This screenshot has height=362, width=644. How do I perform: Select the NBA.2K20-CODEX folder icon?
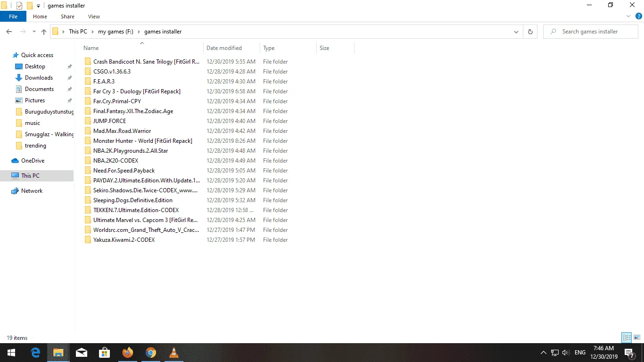[x=88, y=161]
